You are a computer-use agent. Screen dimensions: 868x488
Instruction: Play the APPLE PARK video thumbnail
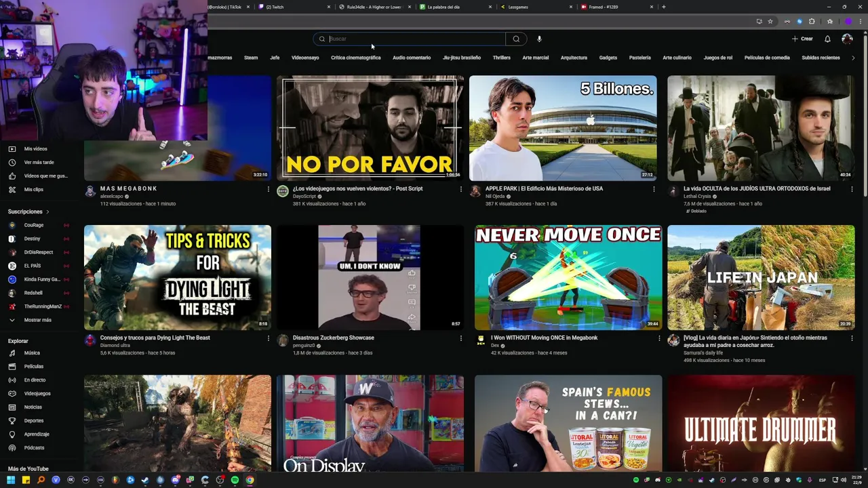click(563, 128)
